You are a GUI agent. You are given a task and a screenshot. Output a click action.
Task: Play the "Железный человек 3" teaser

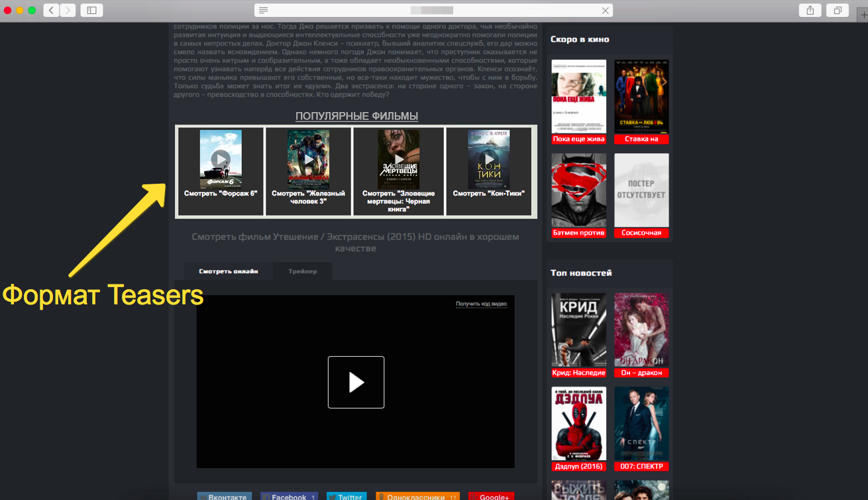click(x=308, y=159)
